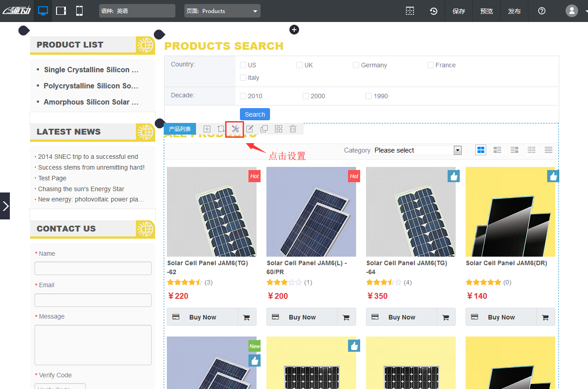Click 保存 in the top menu
Screen dimensions: 588x389
[x=459, y=11]
